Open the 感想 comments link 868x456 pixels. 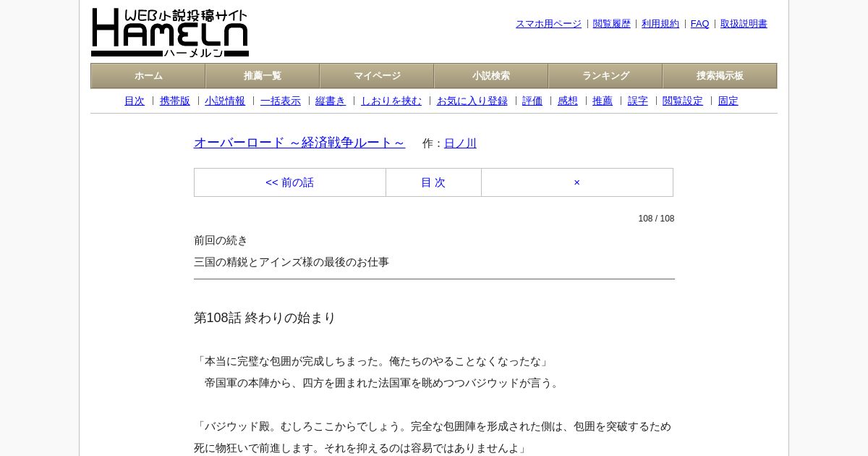(x=568, y=101)
